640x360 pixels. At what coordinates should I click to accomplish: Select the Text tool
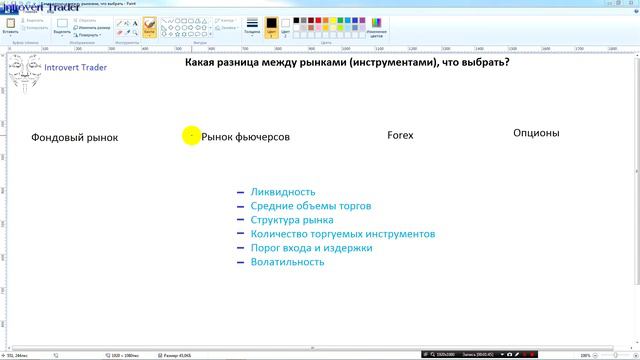click(135, 23)
